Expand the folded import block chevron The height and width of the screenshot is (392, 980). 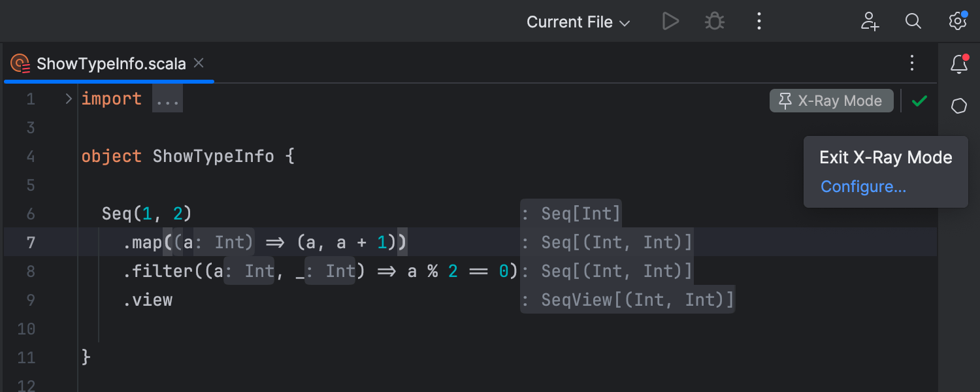coord(69,99)
